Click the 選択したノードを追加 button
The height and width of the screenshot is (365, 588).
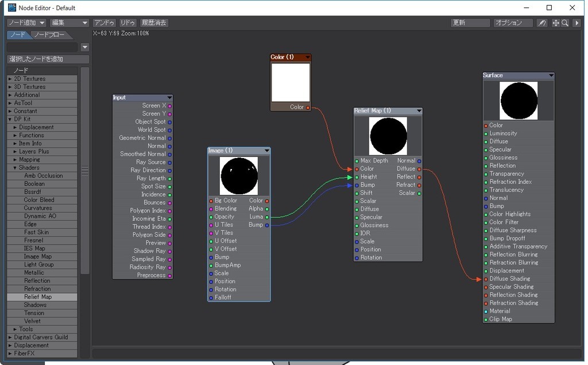pyautogui.click(x=48, y=59)
